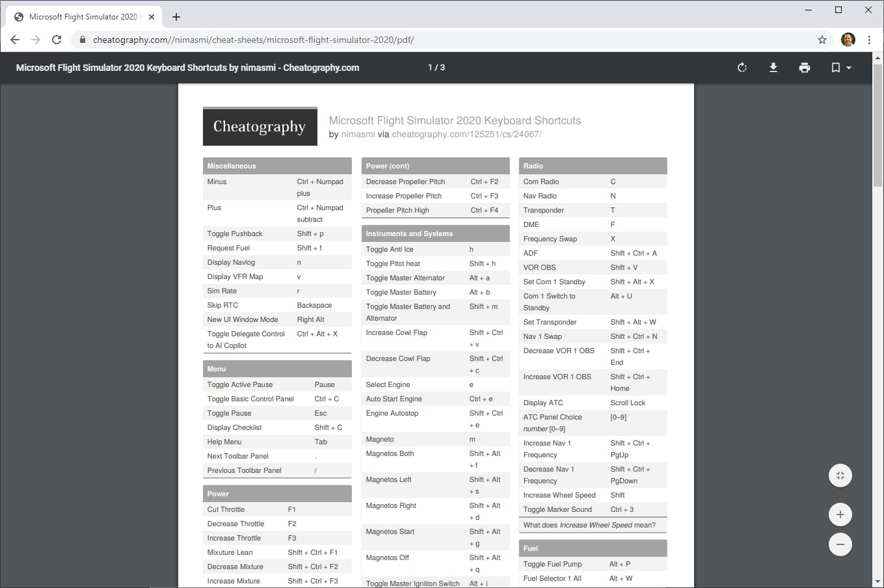Viewport: 884px width, 588px height.
Task: Click the page number indicator 1 / 3
Action: coord(436,68)
